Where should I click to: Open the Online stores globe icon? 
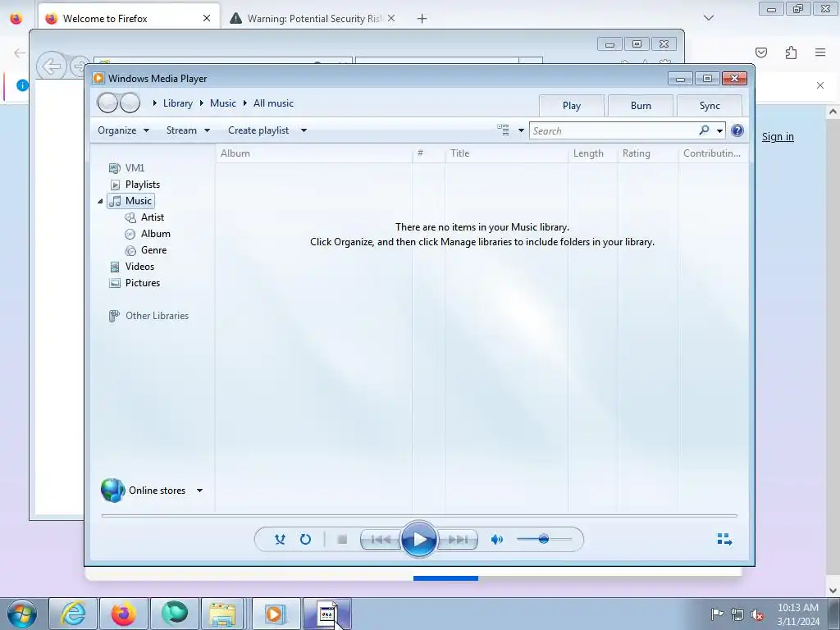pos(113,491)
